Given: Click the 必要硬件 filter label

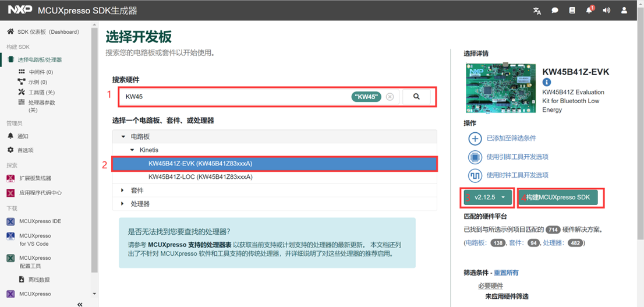Looking at the screenshot, I should [x=490, y=286].
